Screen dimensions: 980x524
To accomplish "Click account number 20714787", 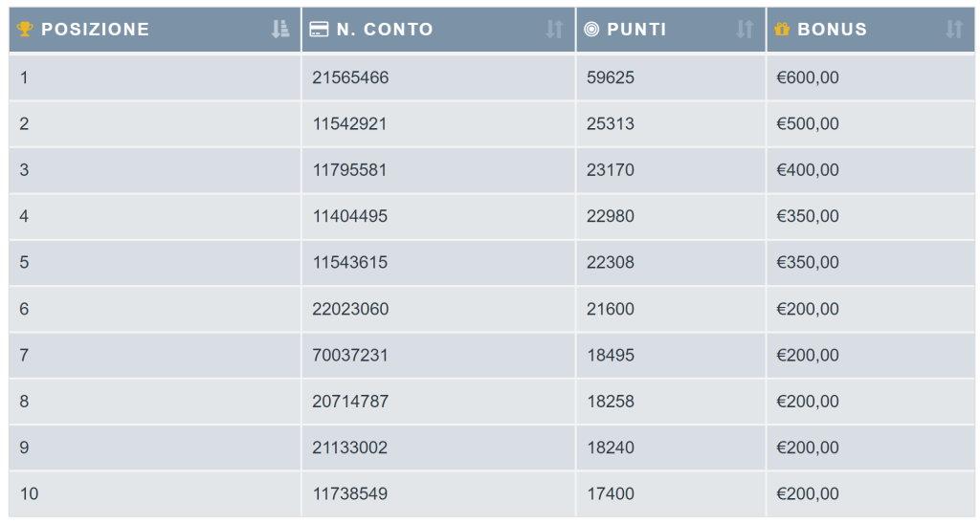I will (x=350, y=401).
